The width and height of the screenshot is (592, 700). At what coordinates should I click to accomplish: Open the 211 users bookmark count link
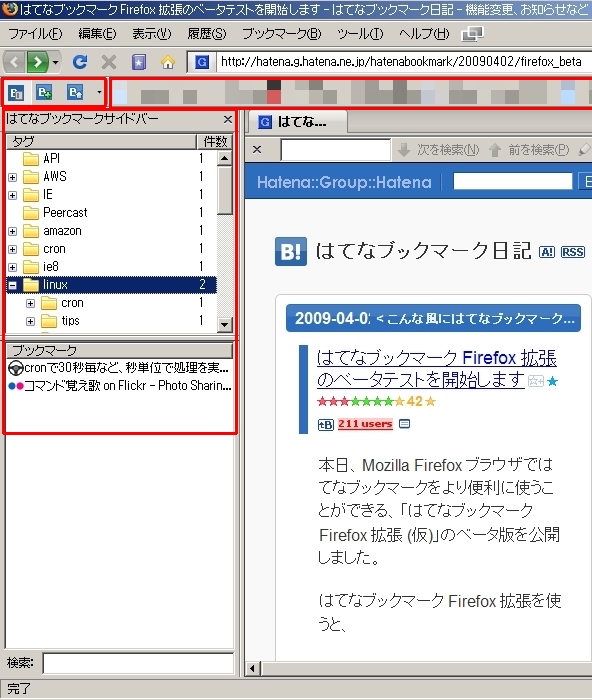(x=365, y=424)
